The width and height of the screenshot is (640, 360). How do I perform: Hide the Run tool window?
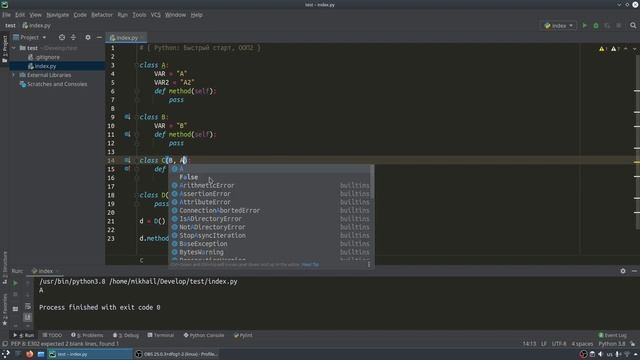point(634,271)
